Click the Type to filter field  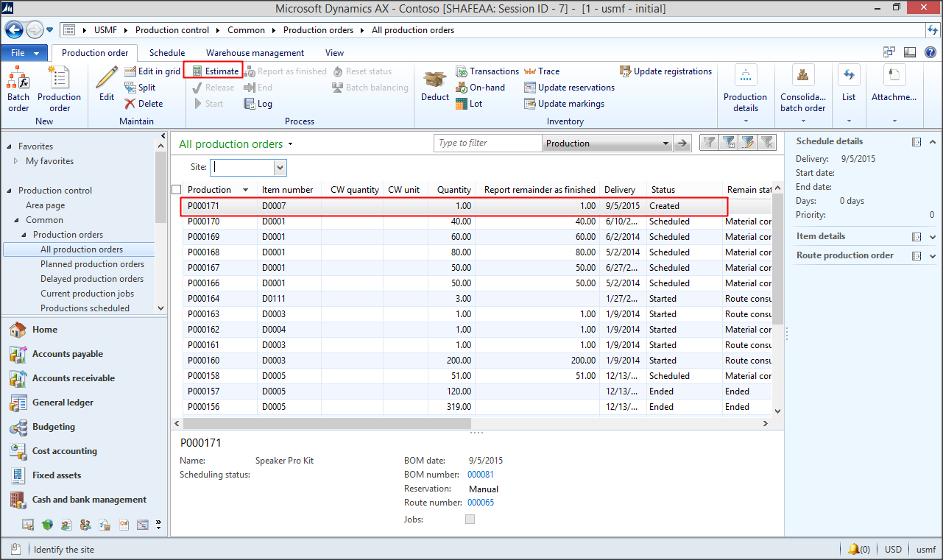coord(487,143)
